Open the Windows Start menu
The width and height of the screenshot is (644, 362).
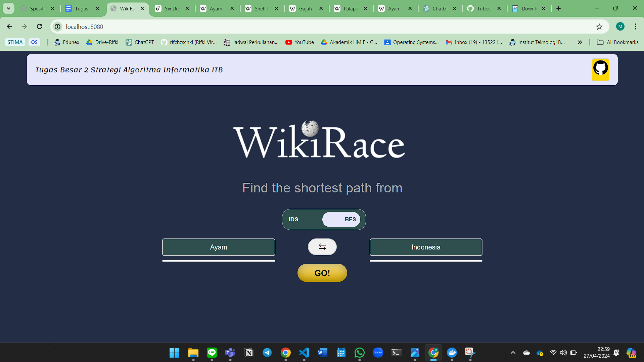click(x=174, y=353)
